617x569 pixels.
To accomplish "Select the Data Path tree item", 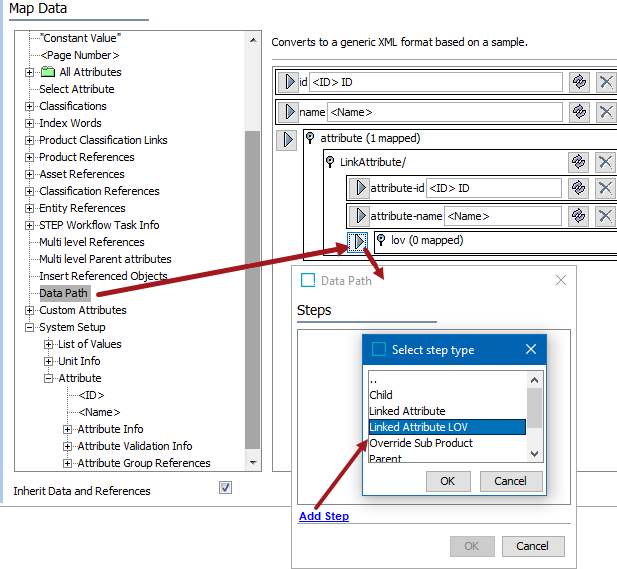I will click(64, 293).
